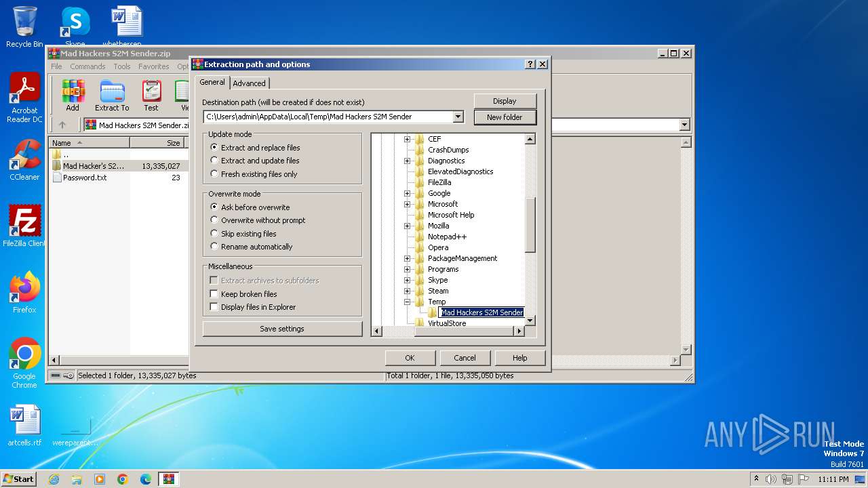The width and height of the screenshot is (868, 488).
Task: Open Windows Explorer from taskbar
Action: point(77,479)
